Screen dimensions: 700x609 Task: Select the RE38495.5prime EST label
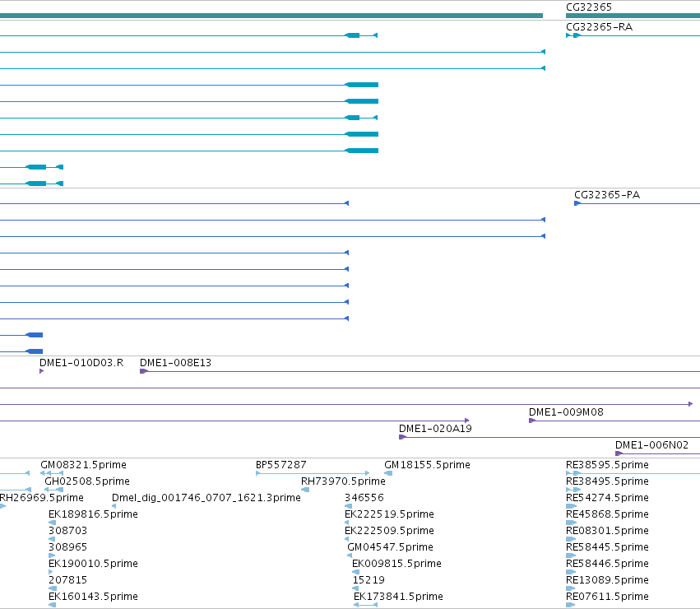(x=607, y=481)
